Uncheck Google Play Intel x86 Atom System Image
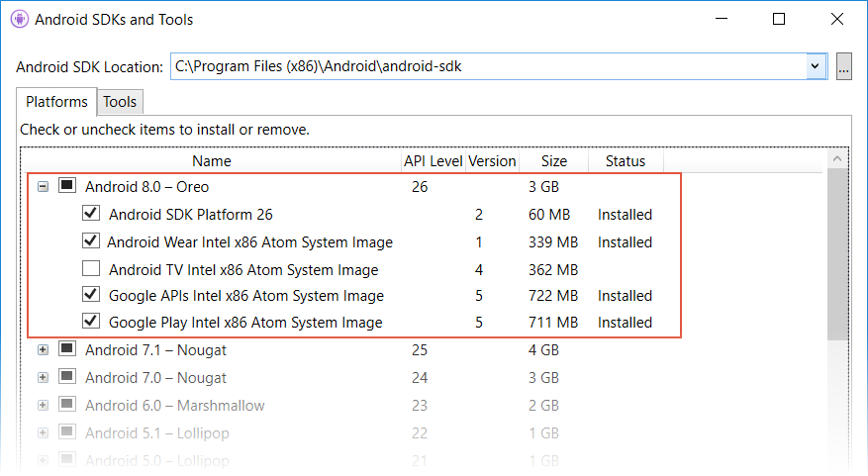 click(91, 321)
